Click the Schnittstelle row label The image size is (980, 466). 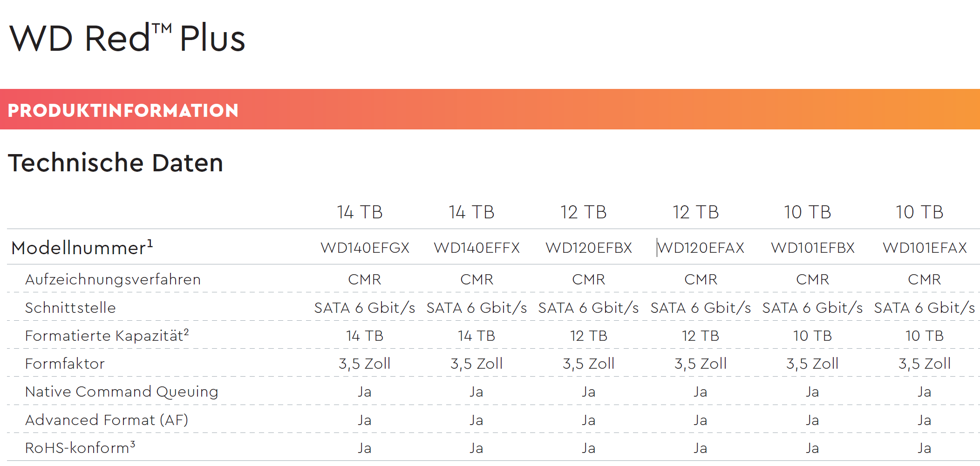(x=70, y=308)
